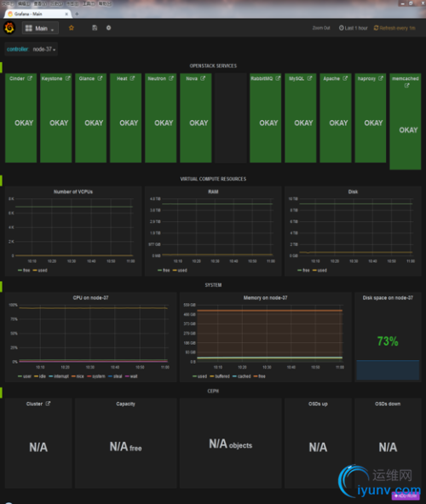426x504 pixels.
Task: Click the Capacity N/A free value
Action: click(125, 447)
